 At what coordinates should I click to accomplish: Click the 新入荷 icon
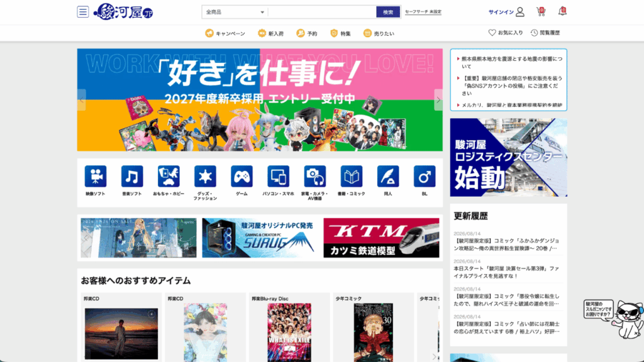coord(262,33)
